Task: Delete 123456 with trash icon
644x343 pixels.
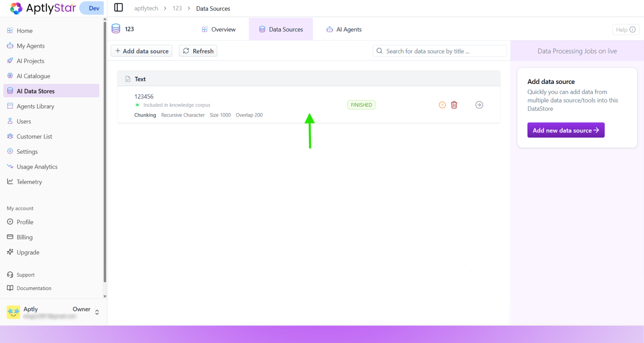Action: point(454,105)
